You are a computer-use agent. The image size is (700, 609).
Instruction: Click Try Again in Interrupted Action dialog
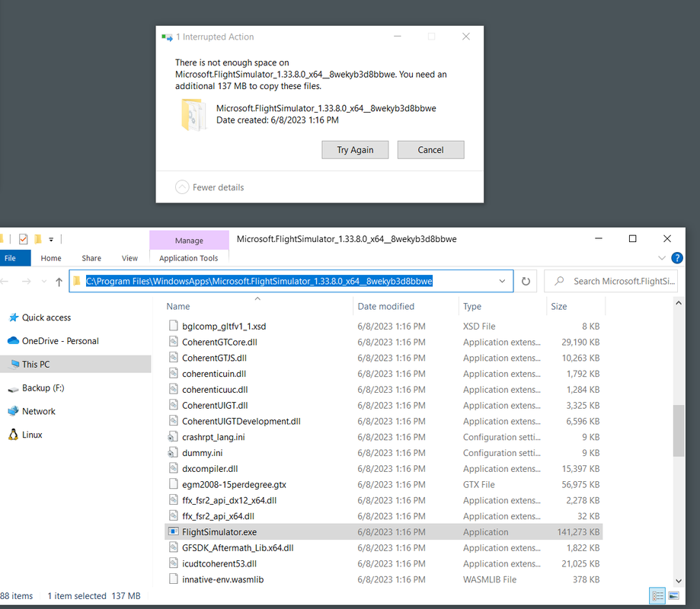pyautogui.click(x=355, y=150)
